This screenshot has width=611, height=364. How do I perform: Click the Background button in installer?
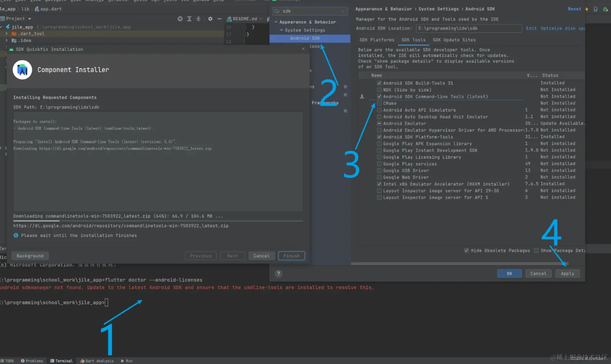(x=30, y=256)
